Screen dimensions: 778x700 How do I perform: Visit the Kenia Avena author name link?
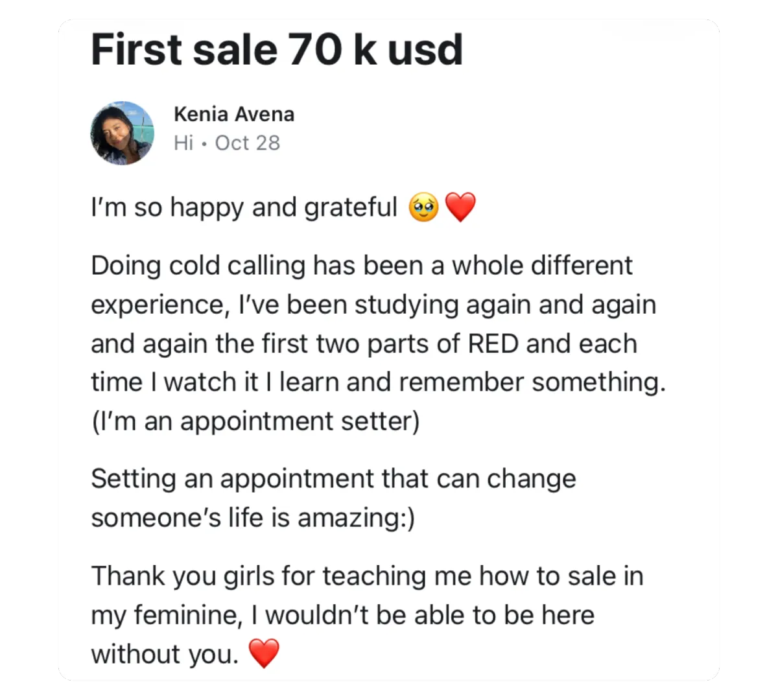pos(234,114)
